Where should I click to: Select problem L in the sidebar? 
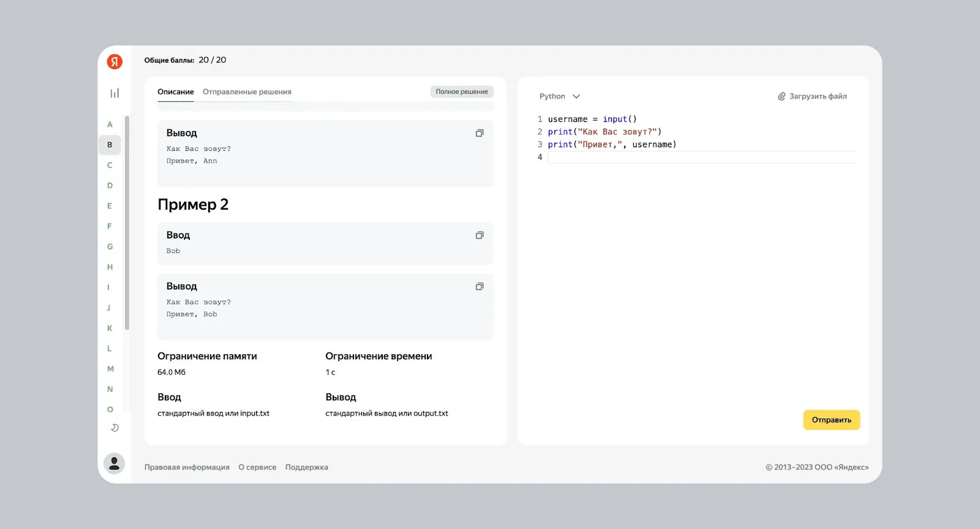110,348
